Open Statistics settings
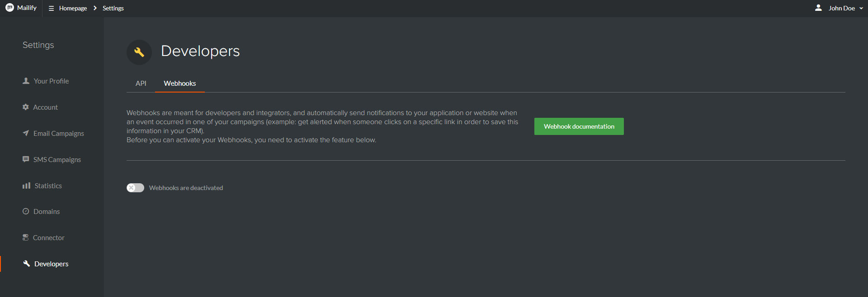The image size is (868, 297). 48,186
